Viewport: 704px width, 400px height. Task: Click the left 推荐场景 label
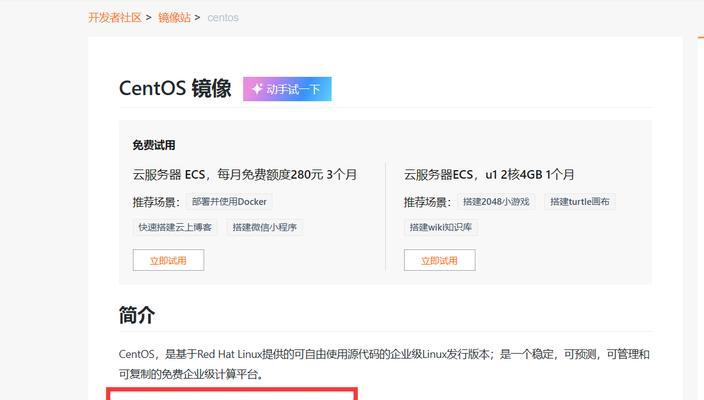[x=156, y=202]
